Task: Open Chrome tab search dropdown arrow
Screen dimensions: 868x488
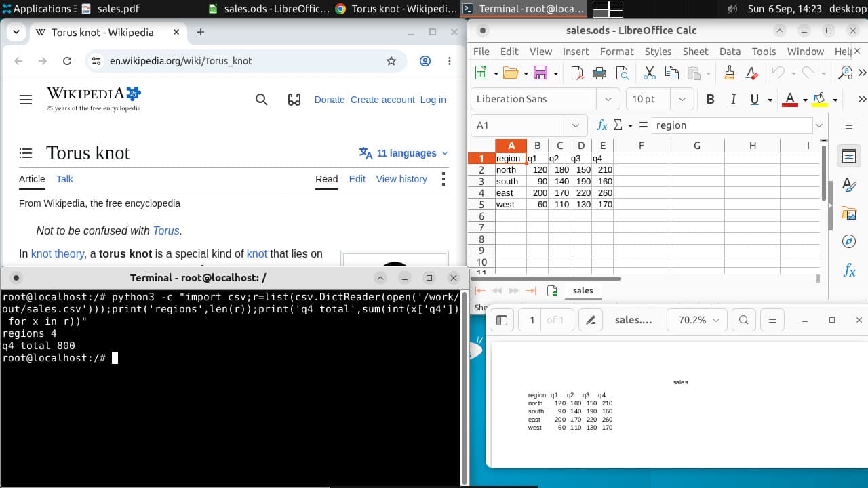Action: point(16,32)
